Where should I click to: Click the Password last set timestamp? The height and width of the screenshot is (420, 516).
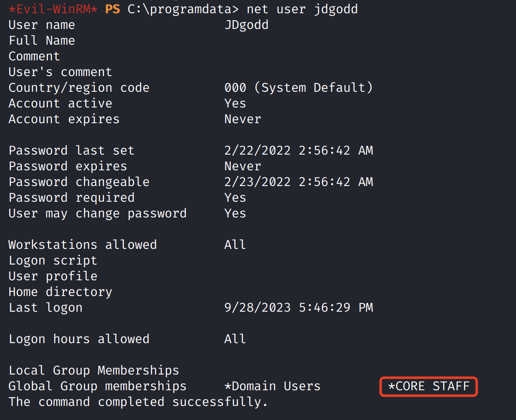tap(299, 150)
